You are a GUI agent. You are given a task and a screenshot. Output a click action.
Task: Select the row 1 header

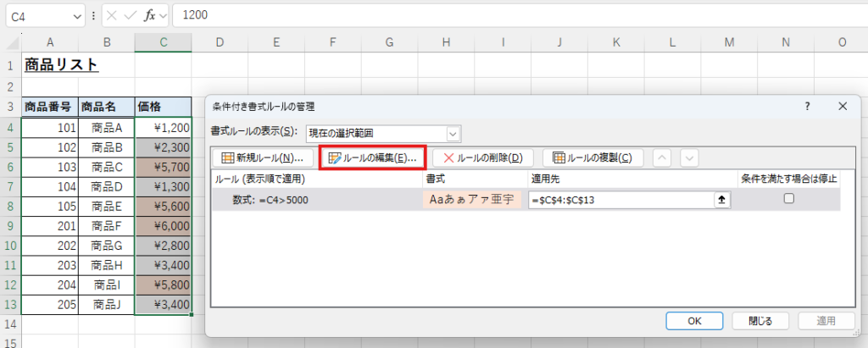[10, 64]
